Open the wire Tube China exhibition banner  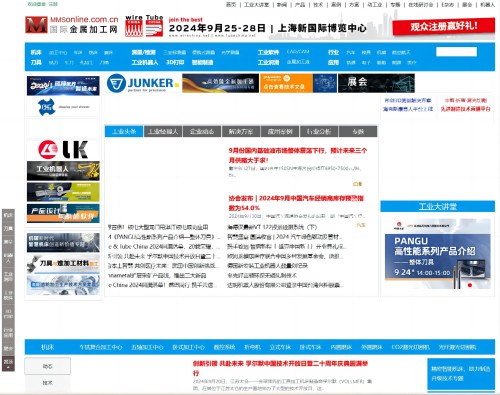point(246,26)
